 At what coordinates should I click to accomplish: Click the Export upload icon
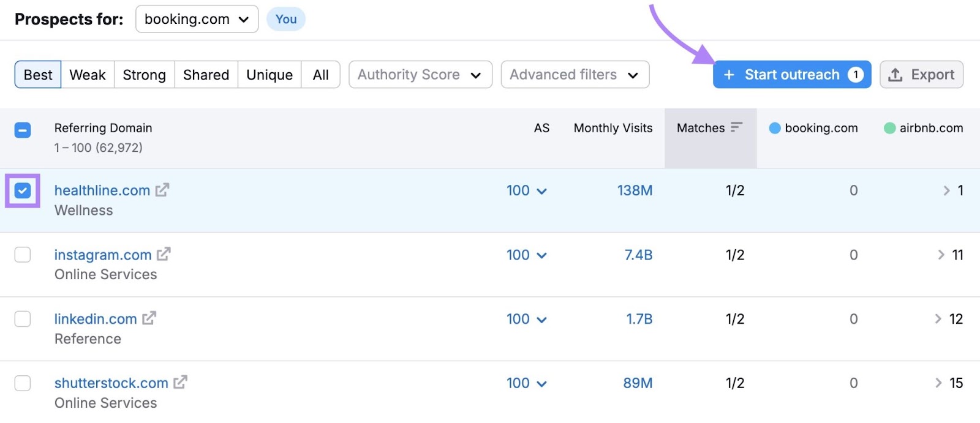895,75
